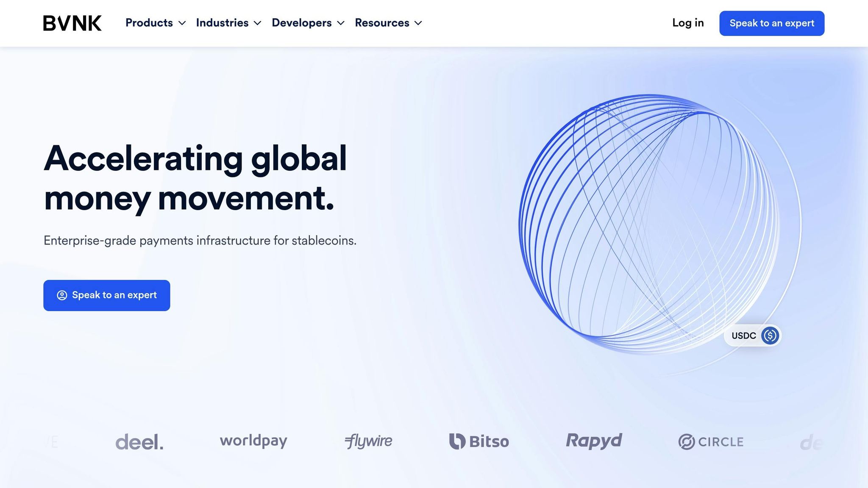Expand the Industries chevron arrow

coord(257,23)
